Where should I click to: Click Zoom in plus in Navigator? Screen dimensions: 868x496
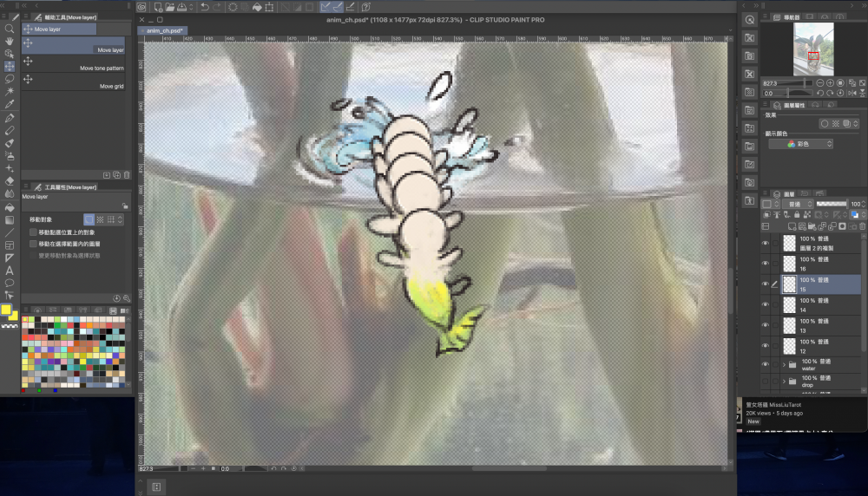[830, 83]
